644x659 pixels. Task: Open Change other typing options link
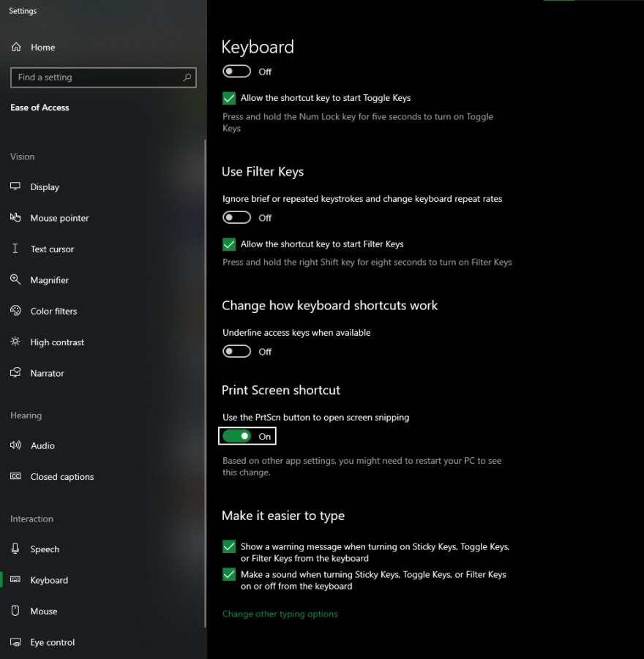coord(280,614)
